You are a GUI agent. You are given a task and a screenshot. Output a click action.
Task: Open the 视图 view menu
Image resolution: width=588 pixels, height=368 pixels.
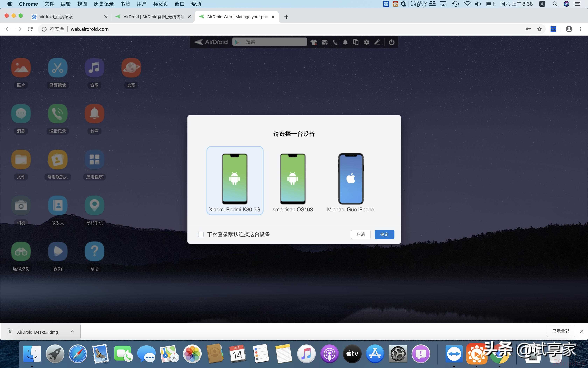82,4
